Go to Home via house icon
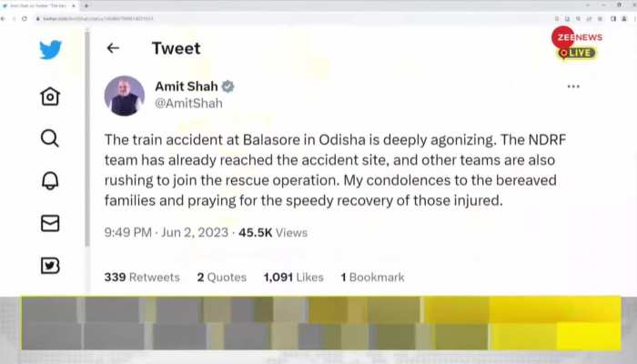 (50, 96)
